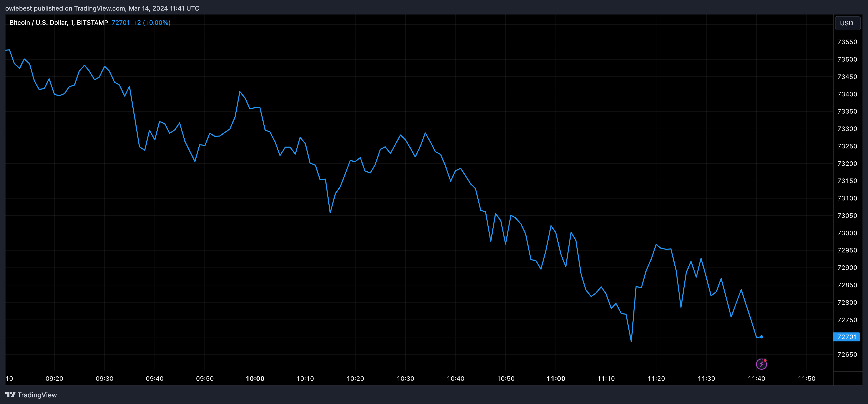Click the 10:30 time axis label
The height and width of the screenshot is (404, 868).
(405, 378)
